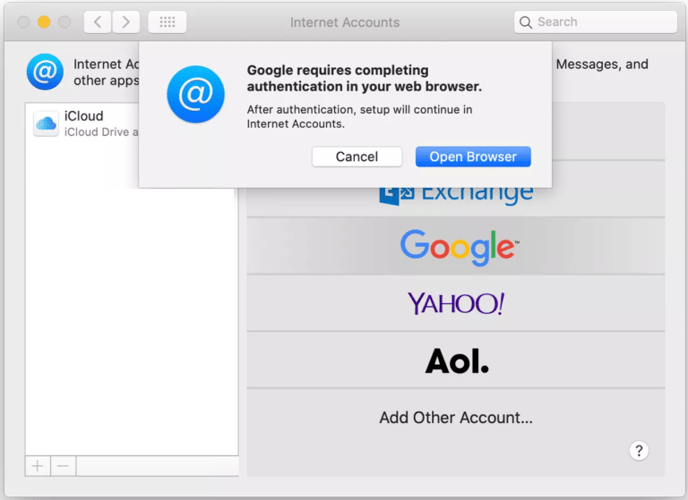Click the Open Browser button
The image size is (688, 500).
[x=473, y=157]
